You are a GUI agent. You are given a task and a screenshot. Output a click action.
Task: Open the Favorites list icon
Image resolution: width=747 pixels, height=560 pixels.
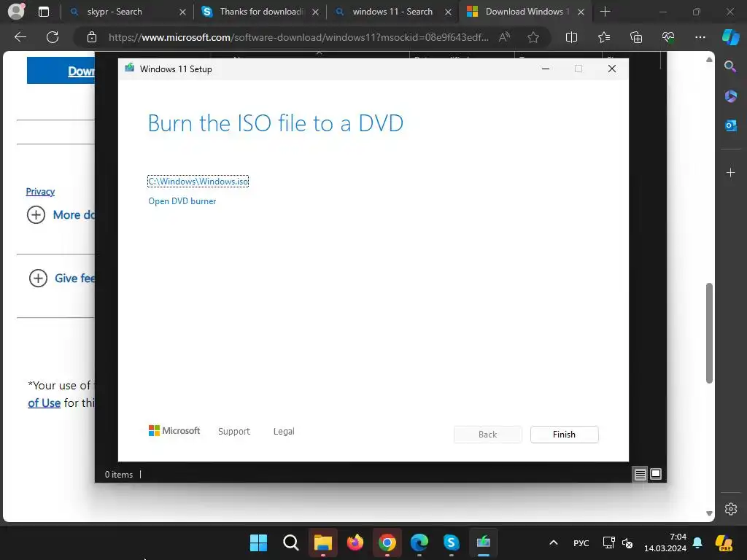pos(603,37)
